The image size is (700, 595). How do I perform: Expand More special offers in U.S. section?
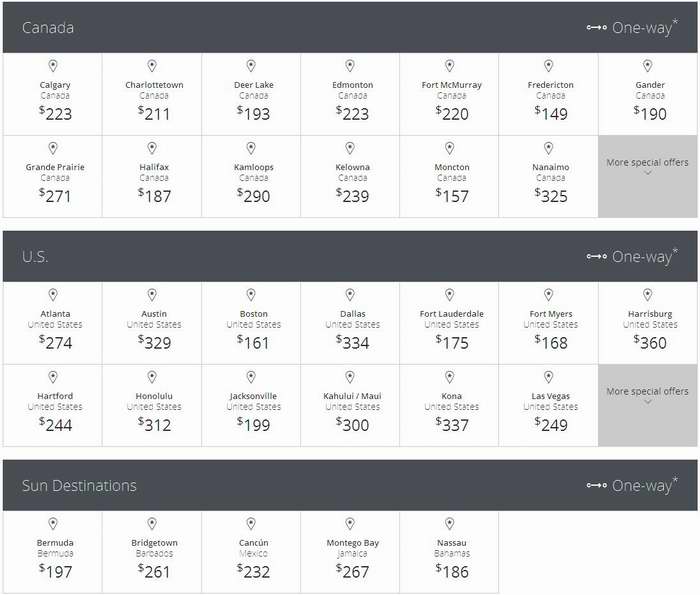pyautogui.click(x=647, y=405)
